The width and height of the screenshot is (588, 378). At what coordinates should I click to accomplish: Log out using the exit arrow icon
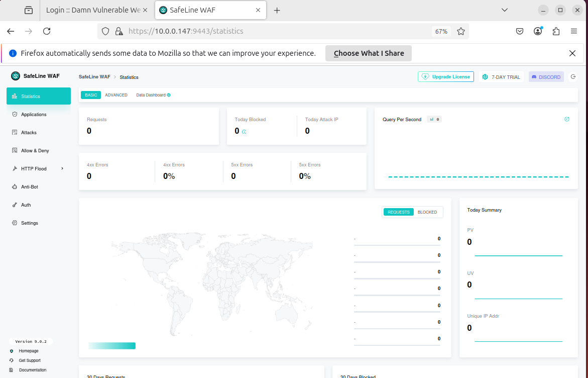coord(573,76)
